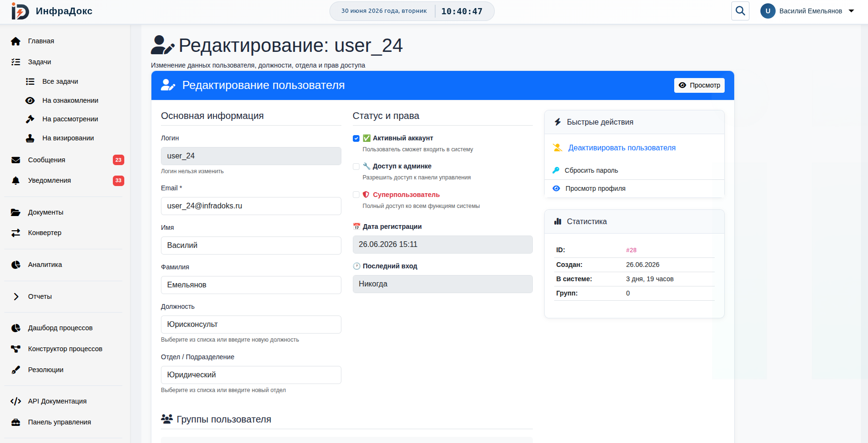Click the gavel icon for На рассмотрении

(x=30, y=119)
